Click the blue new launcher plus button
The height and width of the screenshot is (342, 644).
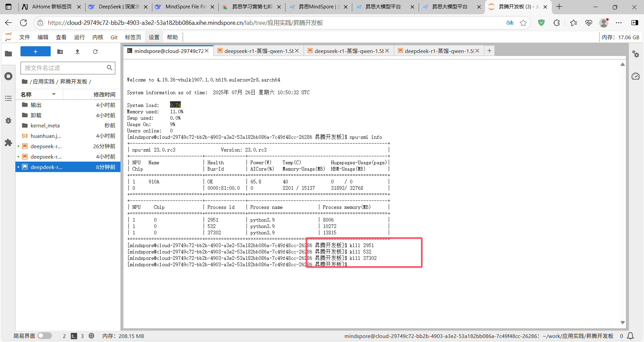point(35,52)
